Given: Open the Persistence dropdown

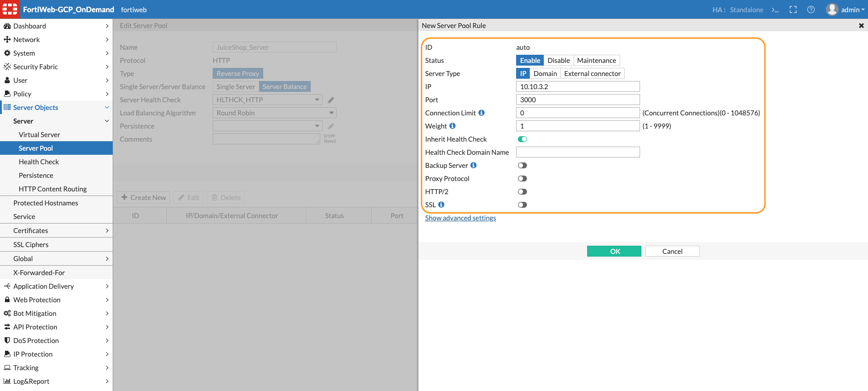Looking at the screenshot, I should tap(267, 126).
